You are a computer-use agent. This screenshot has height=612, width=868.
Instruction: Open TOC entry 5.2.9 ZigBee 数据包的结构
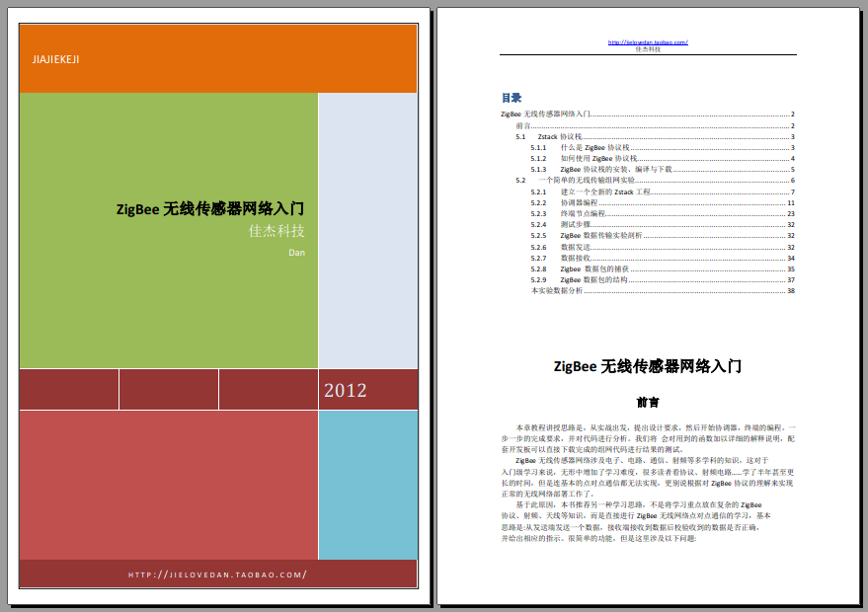(x=663, y=280)
